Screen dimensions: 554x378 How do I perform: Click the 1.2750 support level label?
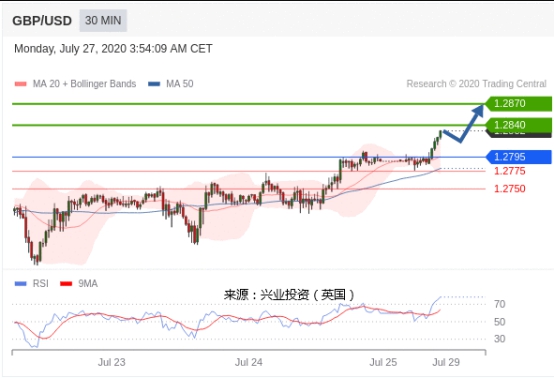[509, 189]
